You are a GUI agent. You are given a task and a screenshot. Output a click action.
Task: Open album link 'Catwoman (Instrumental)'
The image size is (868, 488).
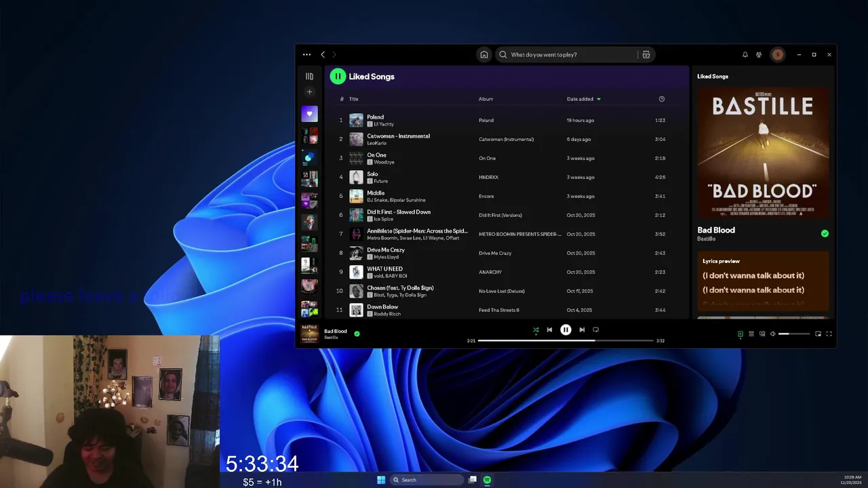pyautogui.click(x=506, y=139)
